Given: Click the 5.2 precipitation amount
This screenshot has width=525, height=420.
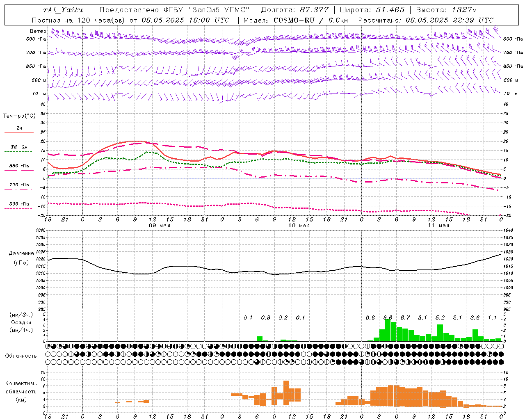Looking at the screenshot, I should (440, 318).
